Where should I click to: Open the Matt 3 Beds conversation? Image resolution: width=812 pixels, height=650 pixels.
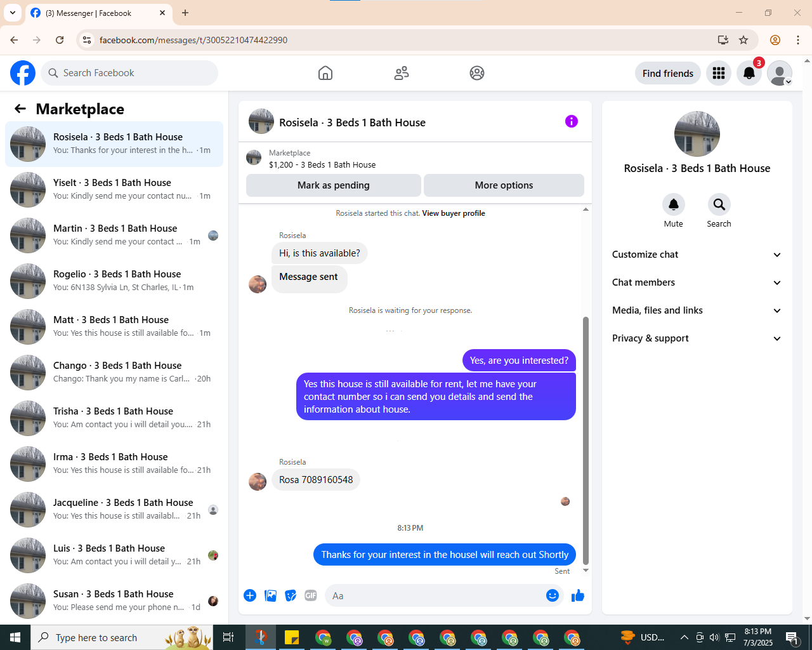114,327
